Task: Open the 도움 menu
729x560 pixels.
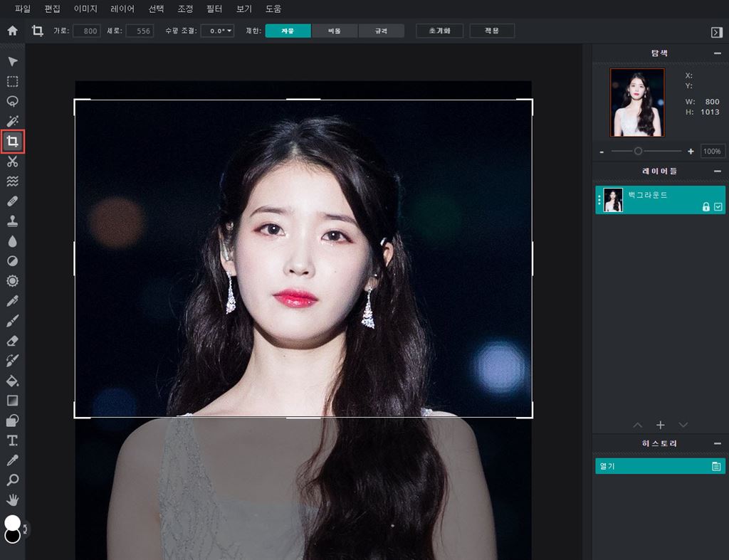Action: pos(273,9)
